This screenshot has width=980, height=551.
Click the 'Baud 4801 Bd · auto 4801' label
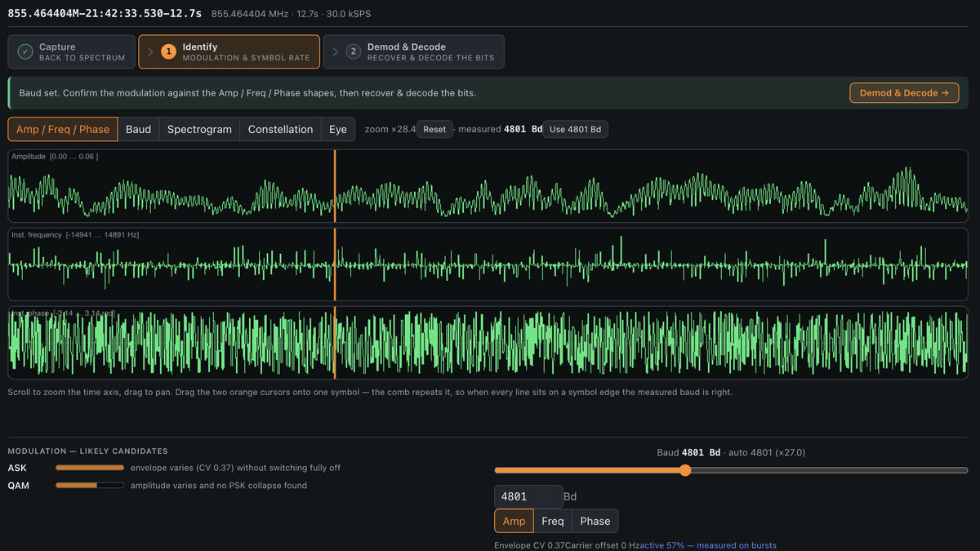pos(731,452)
